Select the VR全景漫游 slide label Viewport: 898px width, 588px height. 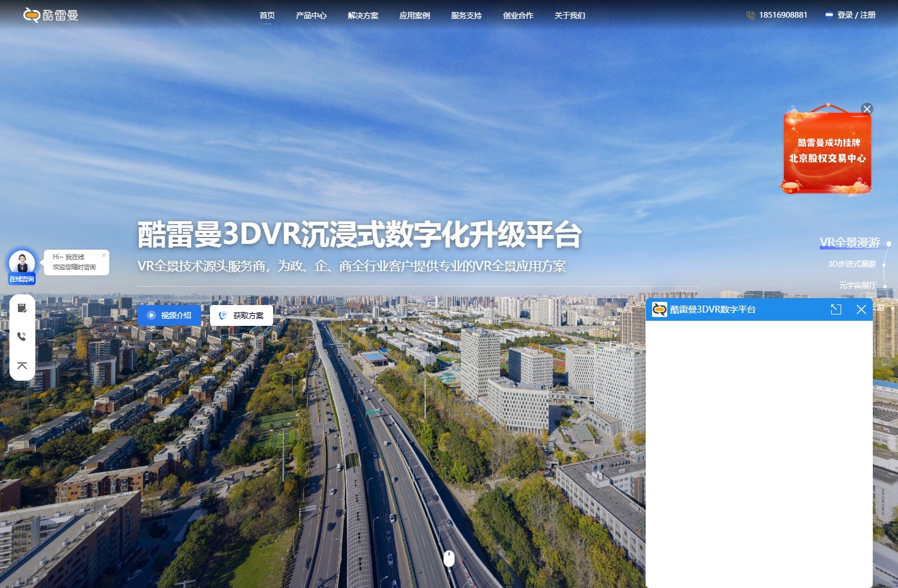click(x=849, y=243)
